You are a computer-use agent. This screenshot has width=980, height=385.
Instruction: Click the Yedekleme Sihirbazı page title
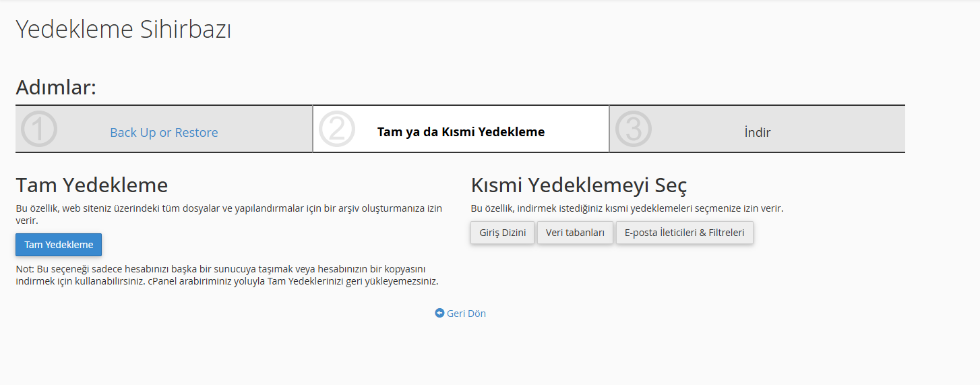[x=123, y=30]
